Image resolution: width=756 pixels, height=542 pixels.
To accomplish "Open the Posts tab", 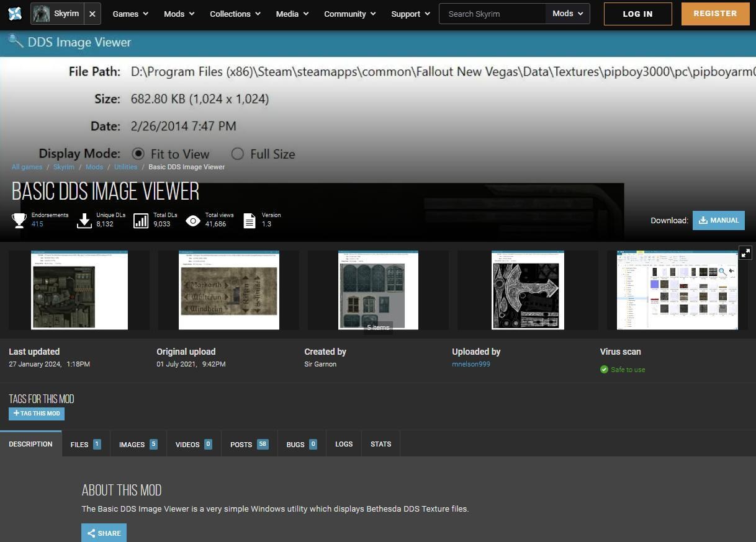I will click(x=249, y=444).
